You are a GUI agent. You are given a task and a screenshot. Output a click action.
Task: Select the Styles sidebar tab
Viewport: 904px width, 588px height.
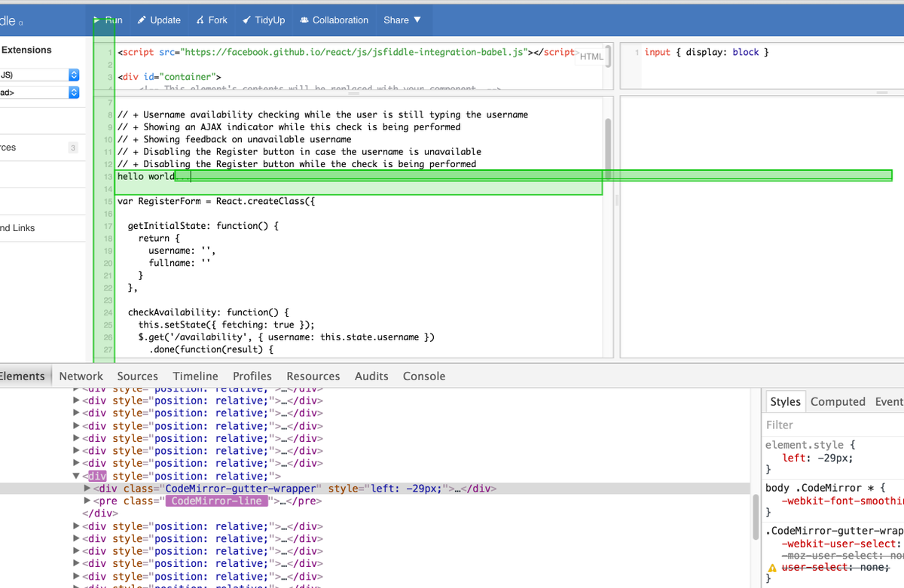tap(785, 401)
